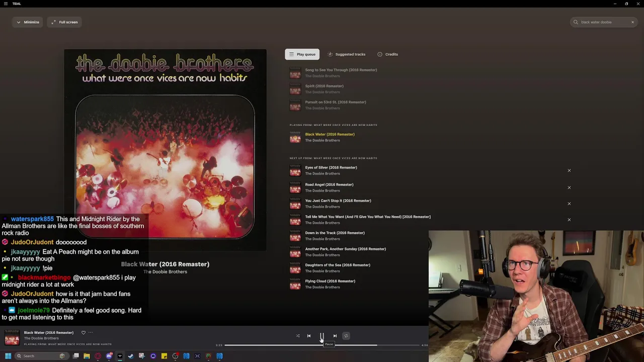Open File Explorer from taskbar

coord(87,356)
